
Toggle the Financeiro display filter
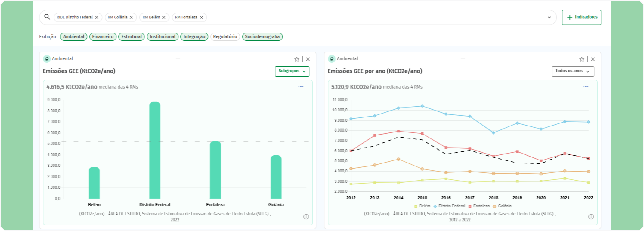(103, 37)
